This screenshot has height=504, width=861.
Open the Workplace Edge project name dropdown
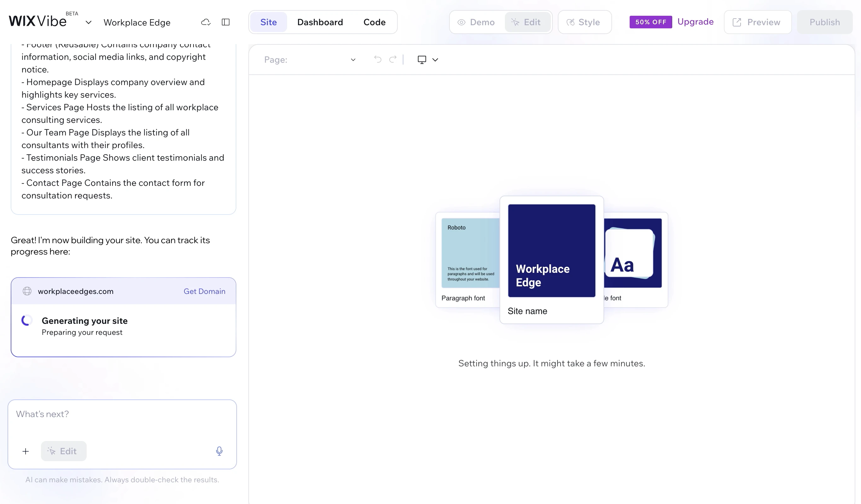click(89, 23)
